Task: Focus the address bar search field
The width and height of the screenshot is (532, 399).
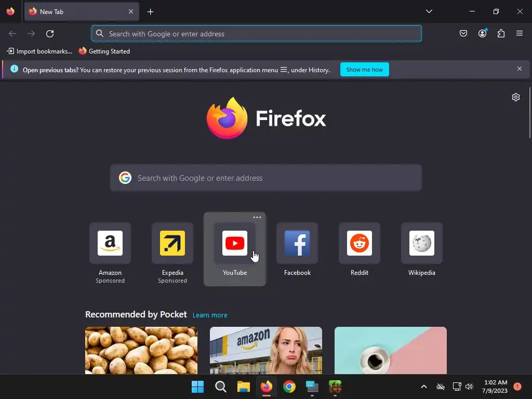Action: point(257,34)
